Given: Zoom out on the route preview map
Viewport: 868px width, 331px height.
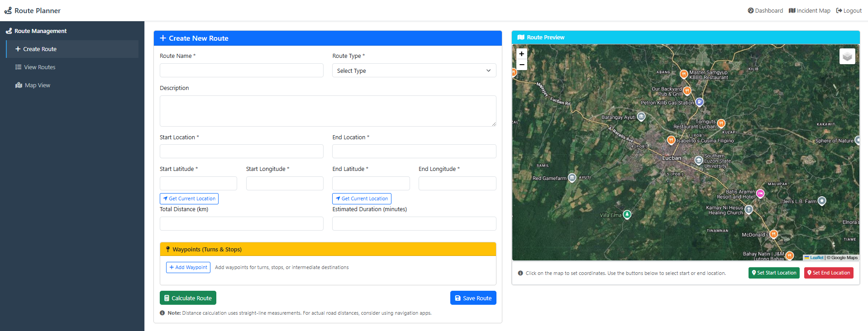Looking at the screenshot, I should pyautogui.click(x=521, y=65).
